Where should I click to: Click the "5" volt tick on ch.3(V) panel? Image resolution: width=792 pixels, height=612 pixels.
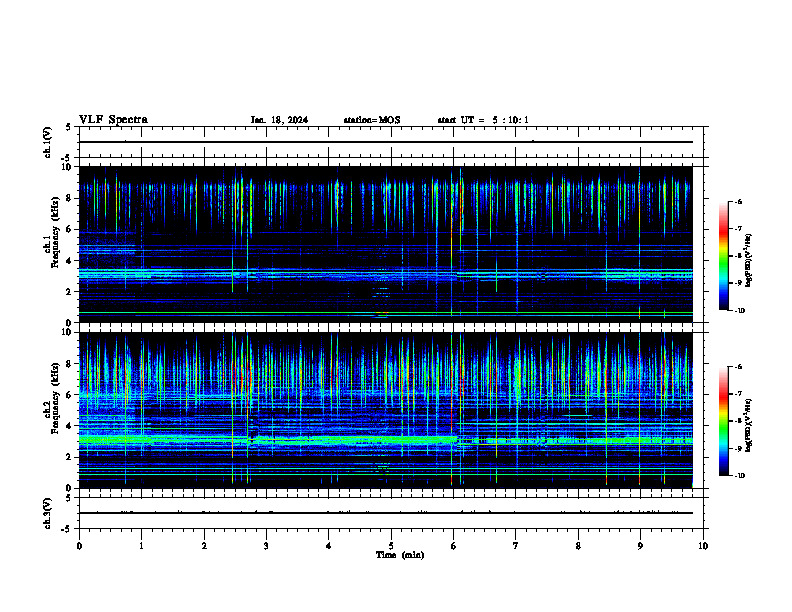point(69,498)
